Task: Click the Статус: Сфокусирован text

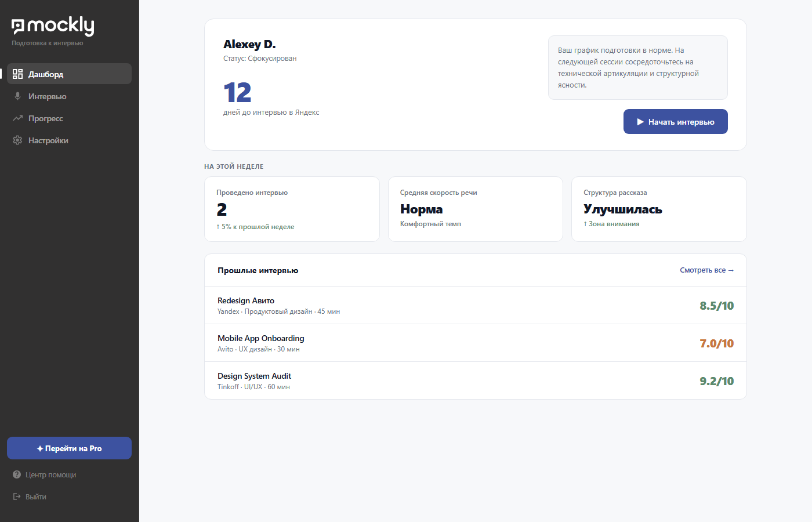Action: click(260, 59)
